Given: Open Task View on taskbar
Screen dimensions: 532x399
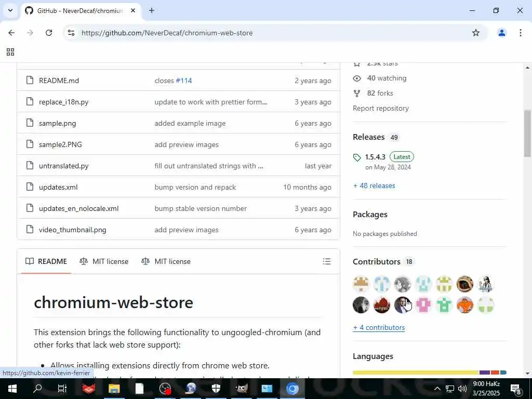Looking at the screenshot, I should [x=62, y=389].
